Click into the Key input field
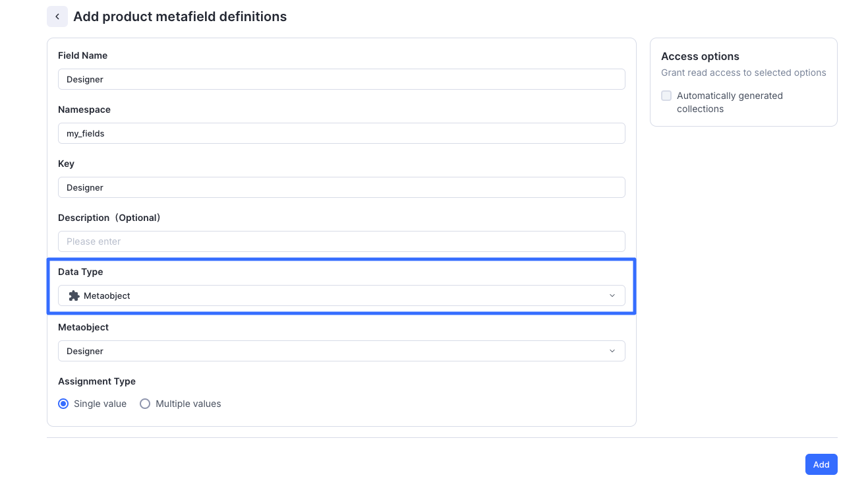Image resolution: width=868 pixels, height=496 pixels. click(341, 187)
